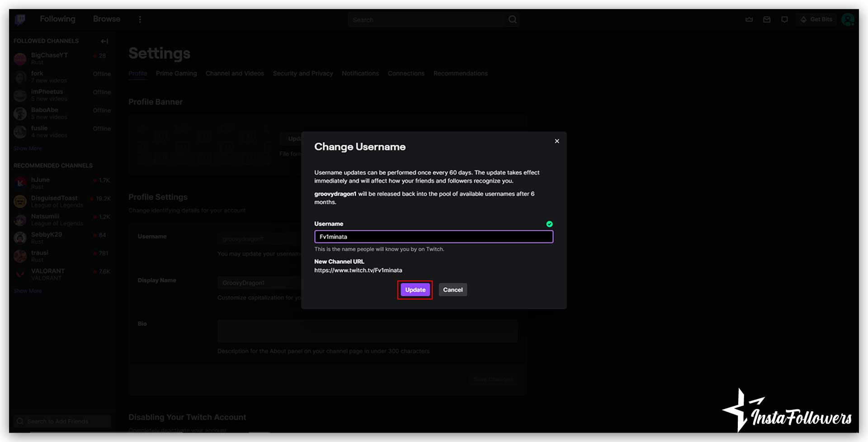Viewport: 868px width, 442px height.
Task: Click the search magnifier icon
Action: point(512,19)
